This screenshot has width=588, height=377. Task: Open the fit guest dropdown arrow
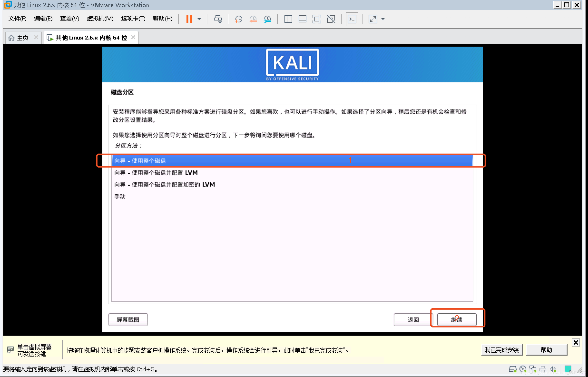tap(383, 19)
